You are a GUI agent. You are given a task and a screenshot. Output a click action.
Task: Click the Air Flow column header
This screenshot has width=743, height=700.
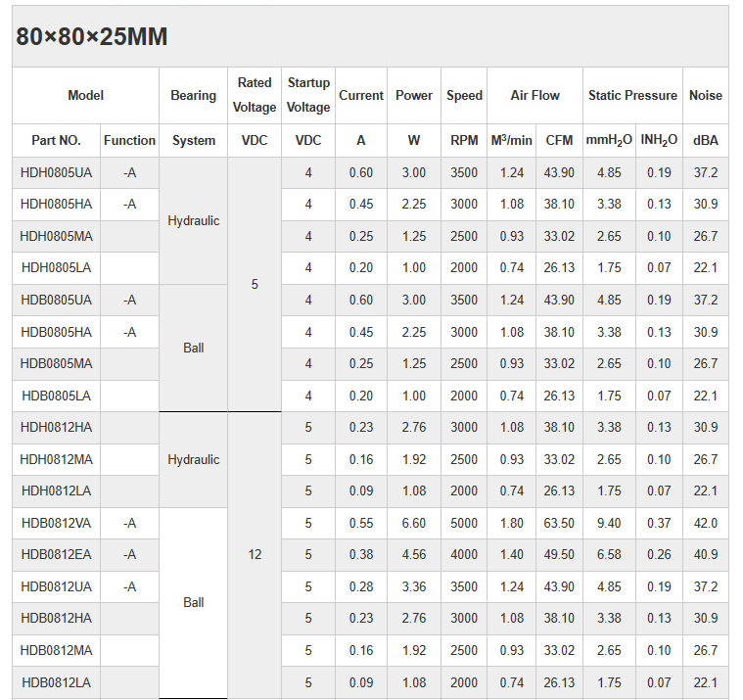[534, 95]
